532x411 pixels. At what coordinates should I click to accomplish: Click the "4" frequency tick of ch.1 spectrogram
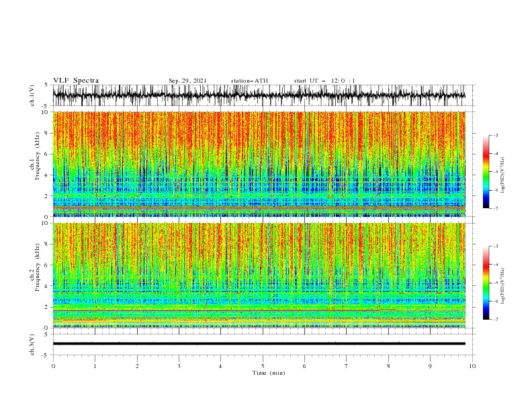[46, 175]
